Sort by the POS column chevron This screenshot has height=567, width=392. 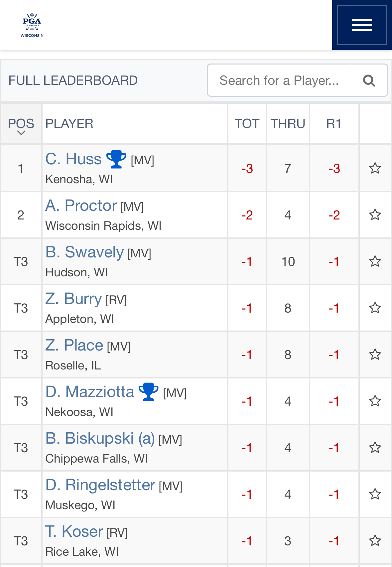[x=21, y=133]
